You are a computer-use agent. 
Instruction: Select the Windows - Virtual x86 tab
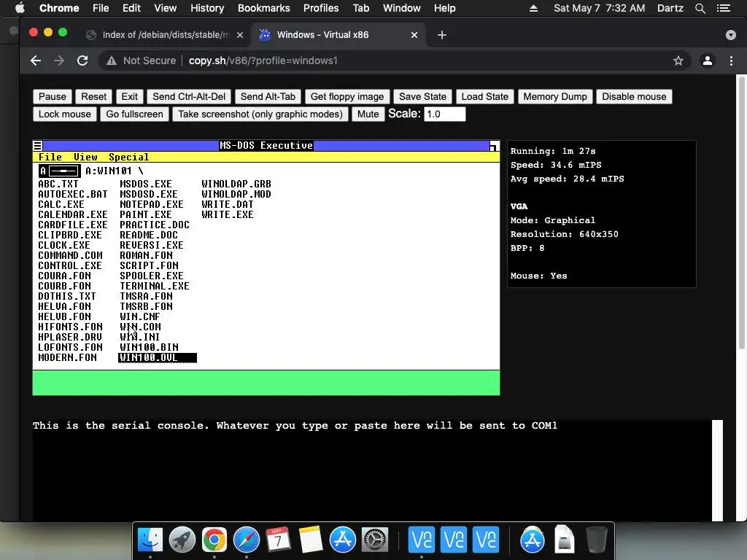[x=338, y=35]
